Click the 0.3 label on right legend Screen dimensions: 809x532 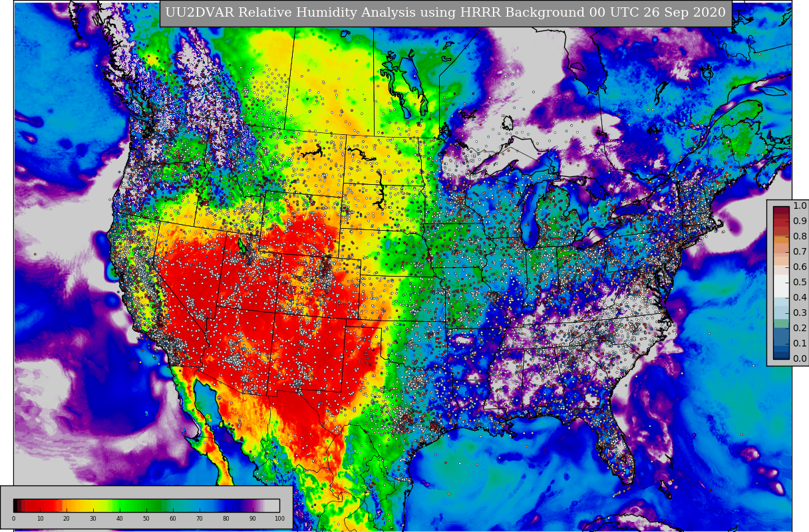coord(800,313)
